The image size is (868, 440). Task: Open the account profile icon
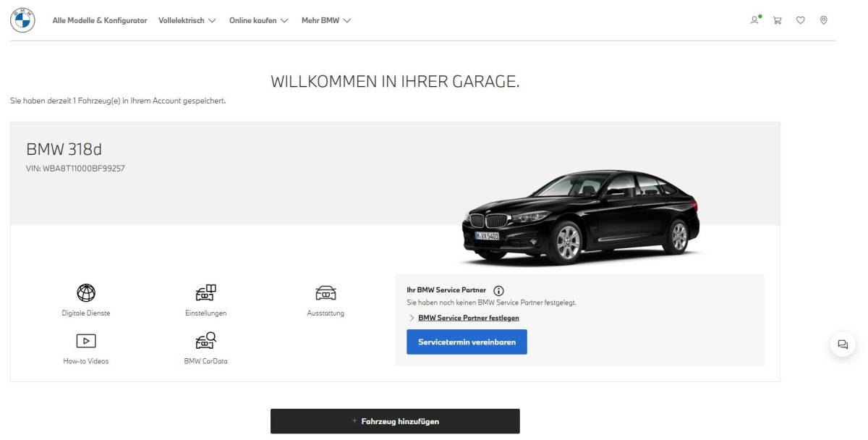click(754, 20)
